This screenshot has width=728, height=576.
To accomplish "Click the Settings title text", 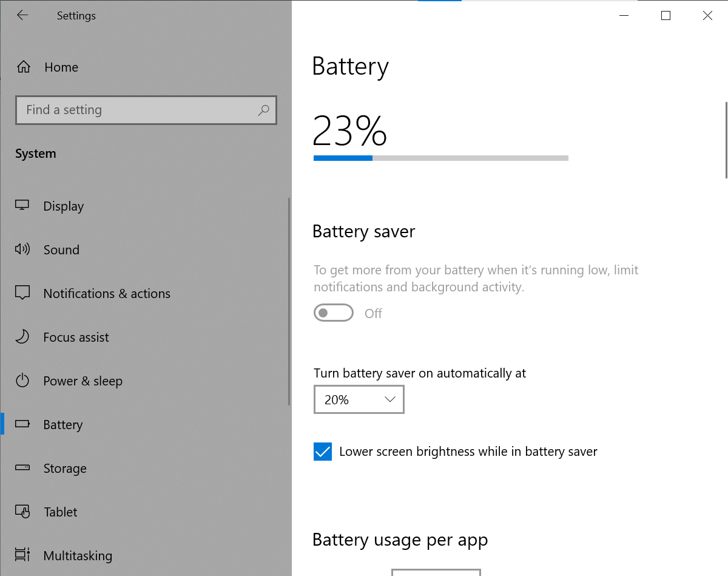I will click(x=76, y=15).
